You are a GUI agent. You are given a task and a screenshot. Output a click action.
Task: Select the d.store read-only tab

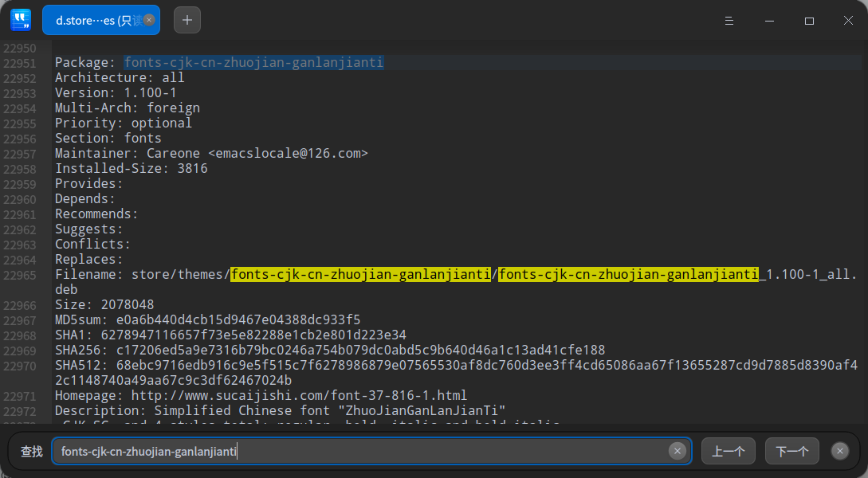tap(99, 20)
